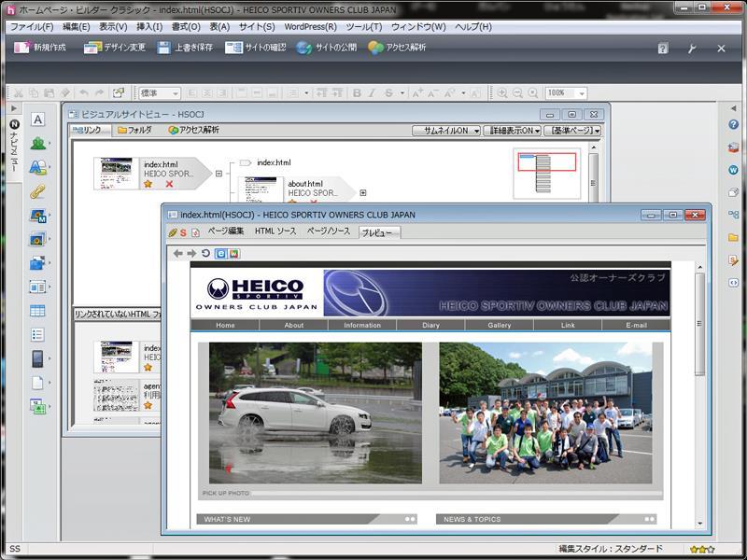
Task: Expand the ナビメニュー panel arrow at the top left
Action: pos(14,108)
